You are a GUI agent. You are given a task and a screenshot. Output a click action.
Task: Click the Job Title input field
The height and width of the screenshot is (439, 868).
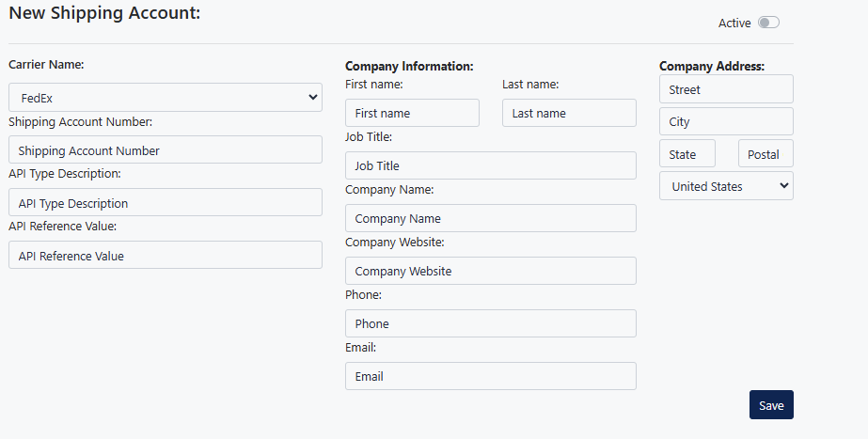491,165
